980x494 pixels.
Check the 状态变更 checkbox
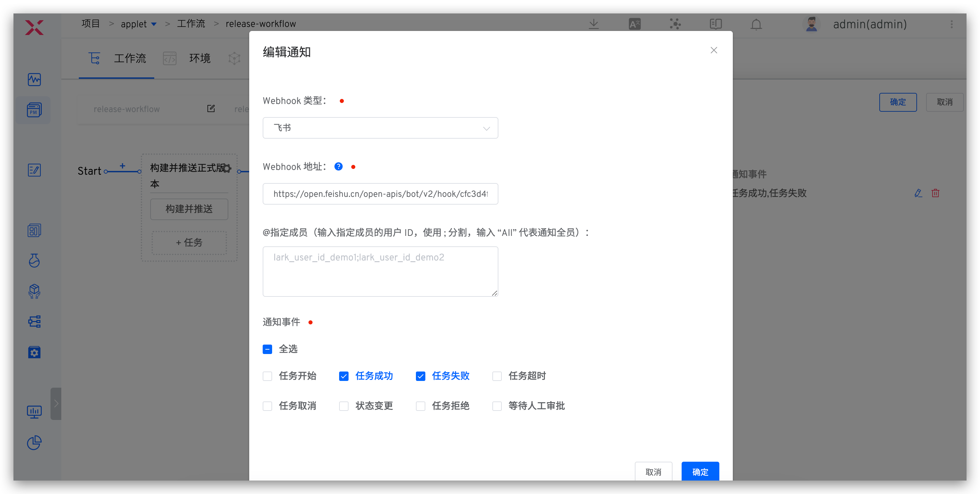click(344, 406)
